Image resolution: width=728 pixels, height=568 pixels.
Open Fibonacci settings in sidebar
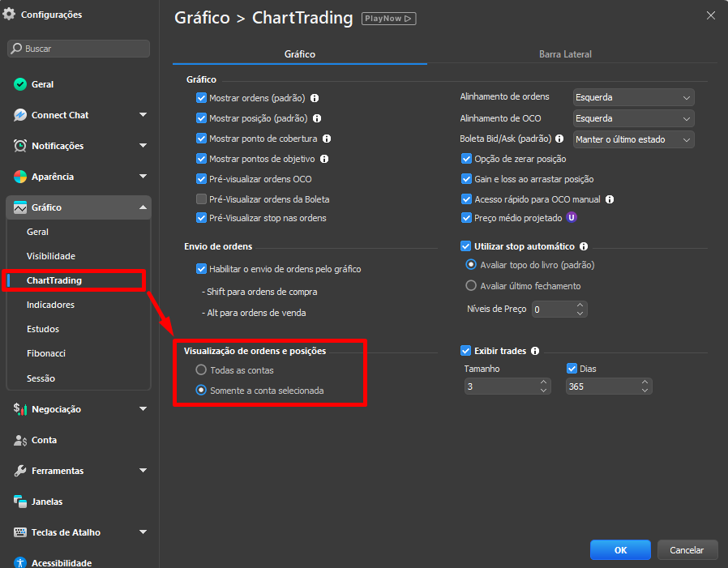[46, 353]
